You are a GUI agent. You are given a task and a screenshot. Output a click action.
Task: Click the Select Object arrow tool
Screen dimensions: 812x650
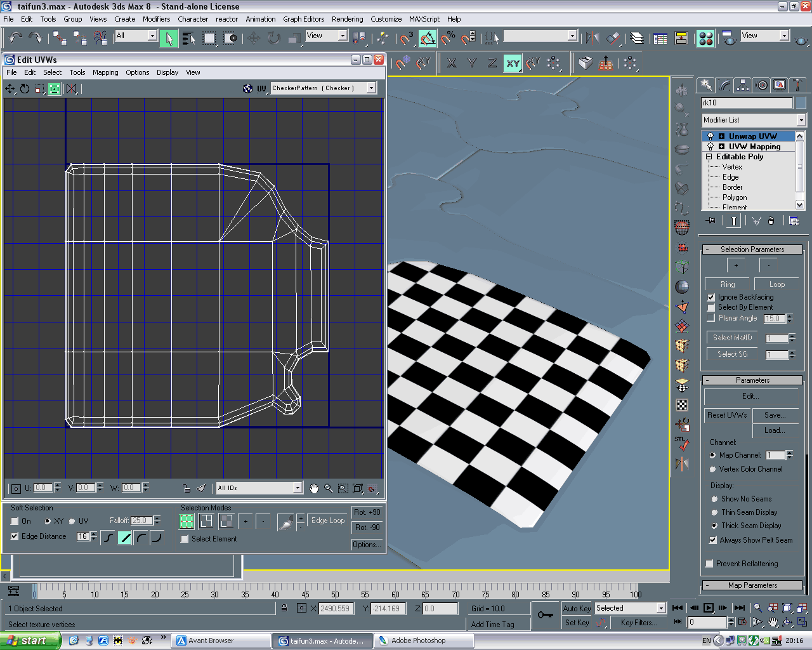(169, 39)
